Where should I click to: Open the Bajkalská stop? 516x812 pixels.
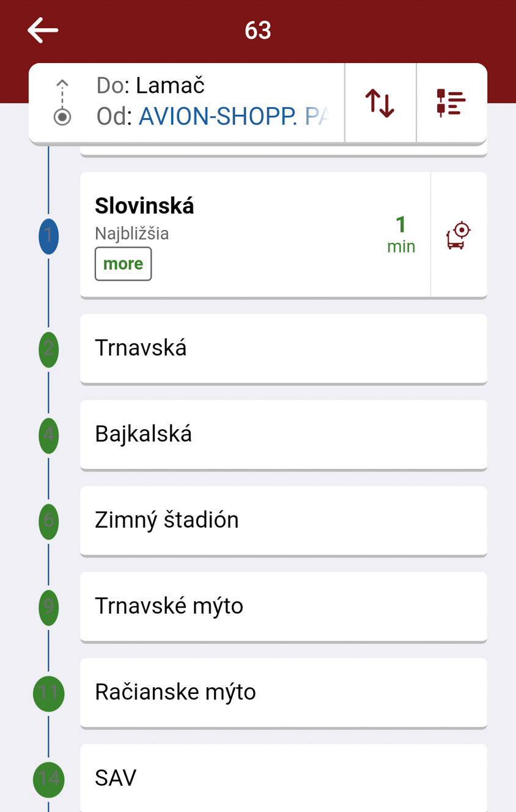[x=284, y=435]
